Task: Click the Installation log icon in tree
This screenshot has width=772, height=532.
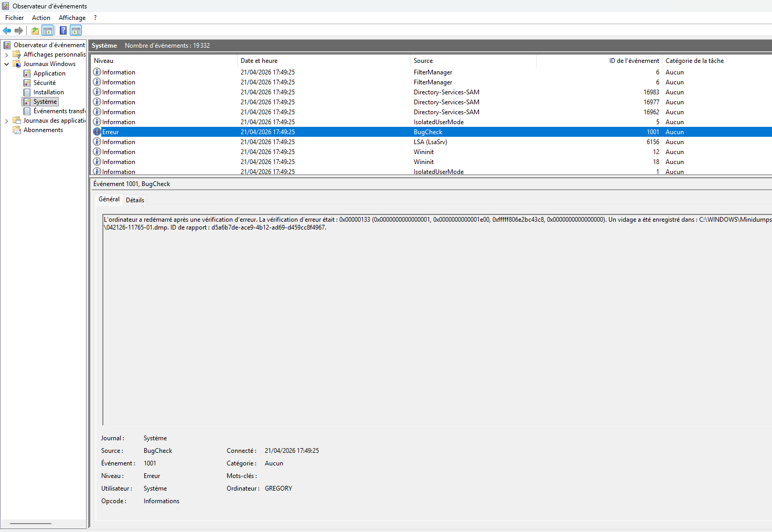Action: pyautogui.click(x=27, y=92)
